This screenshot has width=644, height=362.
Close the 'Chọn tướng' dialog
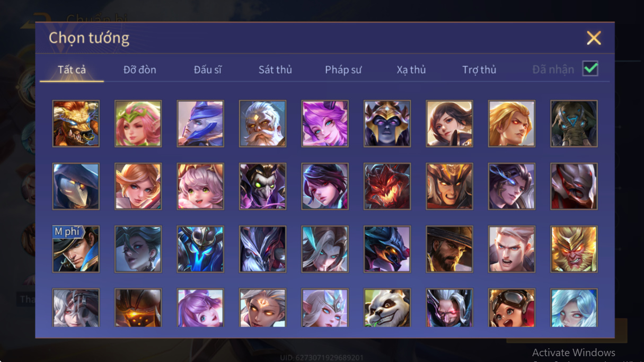point(594,38)
